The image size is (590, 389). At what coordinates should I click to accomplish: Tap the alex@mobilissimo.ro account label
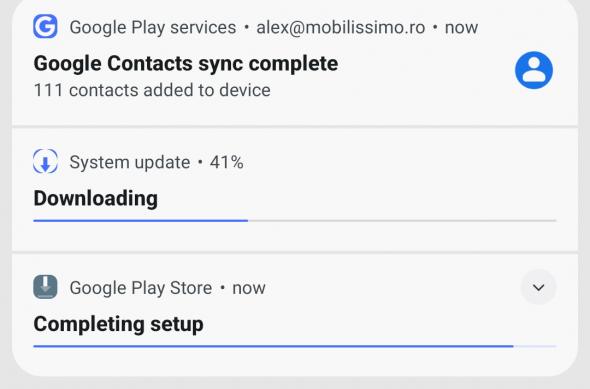pos(341,27)
